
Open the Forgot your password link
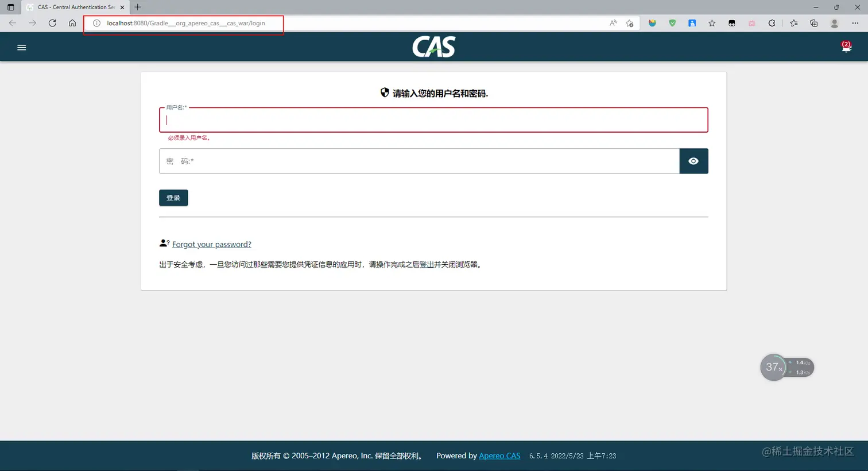tap(212, 244)
